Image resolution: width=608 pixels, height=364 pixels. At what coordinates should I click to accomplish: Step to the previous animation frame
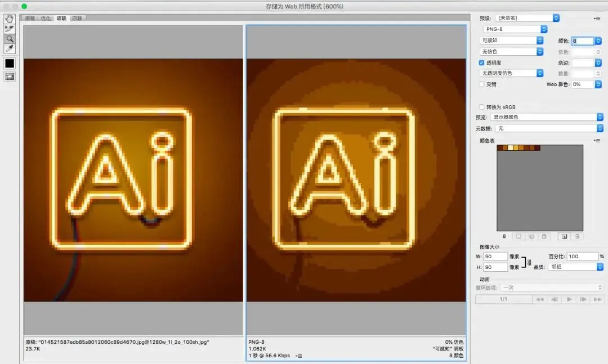tap(555, 299)
